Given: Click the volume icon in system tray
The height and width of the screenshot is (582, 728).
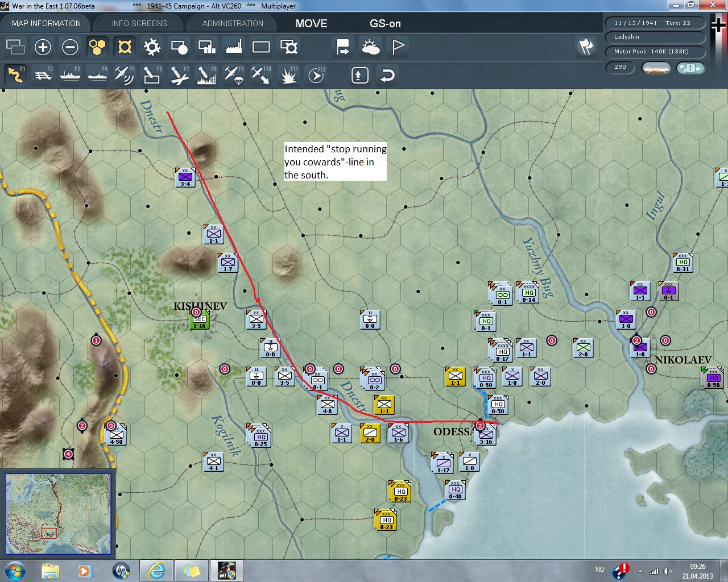Looking at the screenshot, I should coord(667,571).
